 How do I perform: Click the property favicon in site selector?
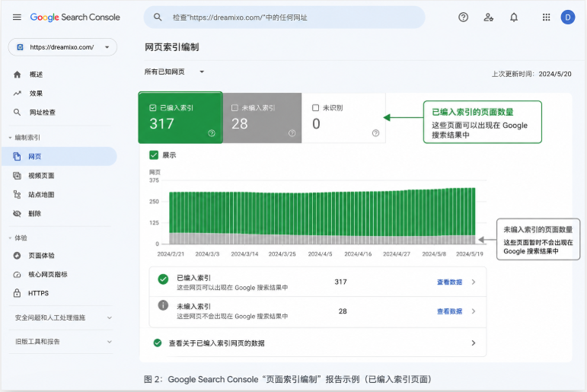coord(21,47)
